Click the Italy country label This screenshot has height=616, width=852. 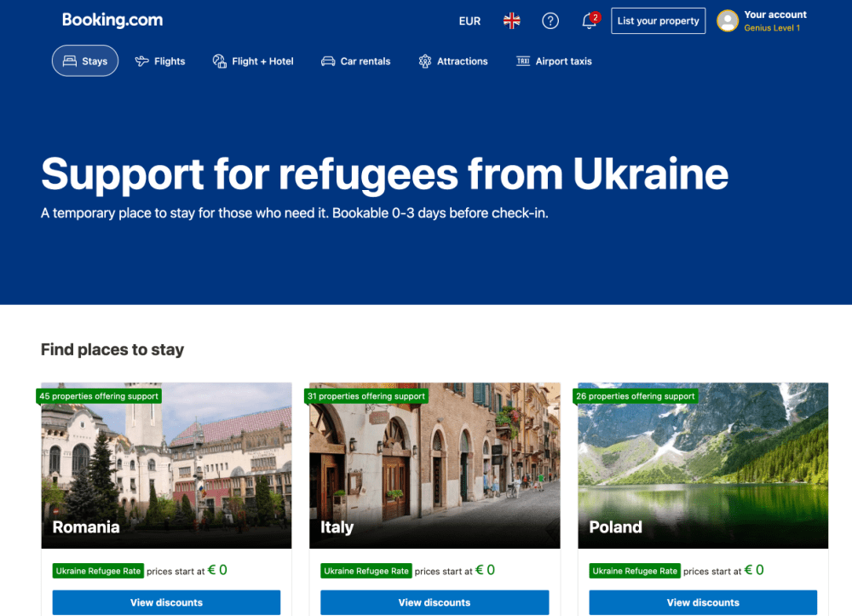337,527
